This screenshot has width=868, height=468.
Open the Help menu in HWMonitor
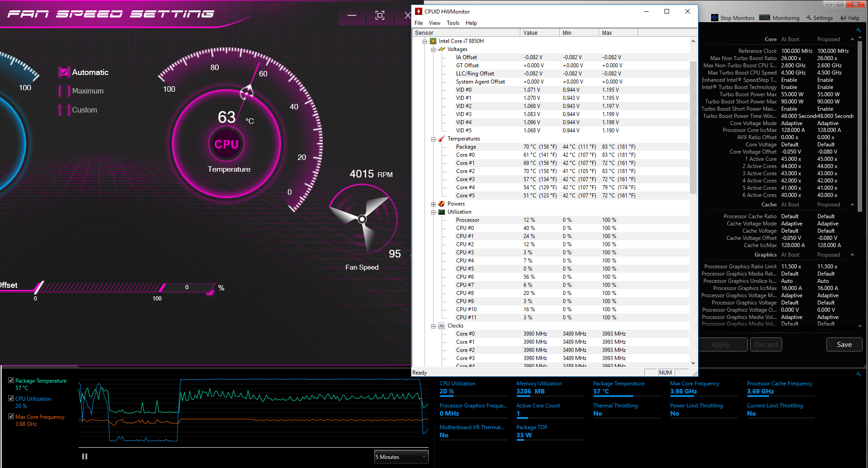(471, 23)
